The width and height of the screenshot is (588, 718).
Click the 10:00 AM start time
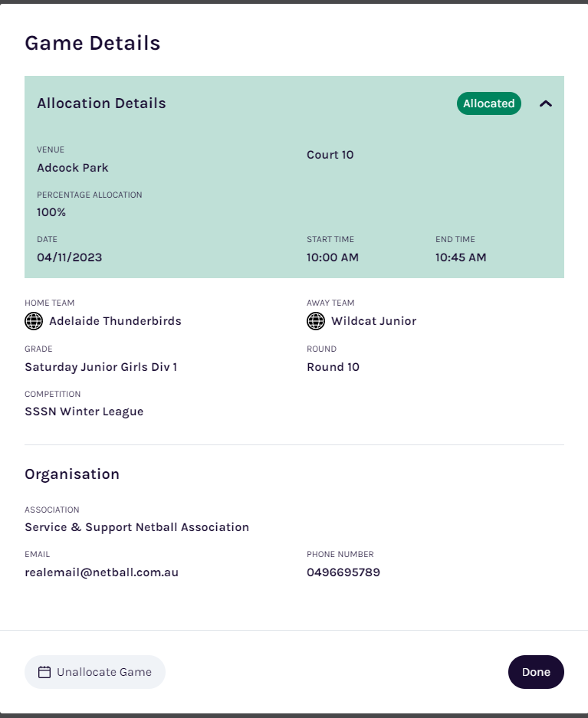[x=333, y=257]
